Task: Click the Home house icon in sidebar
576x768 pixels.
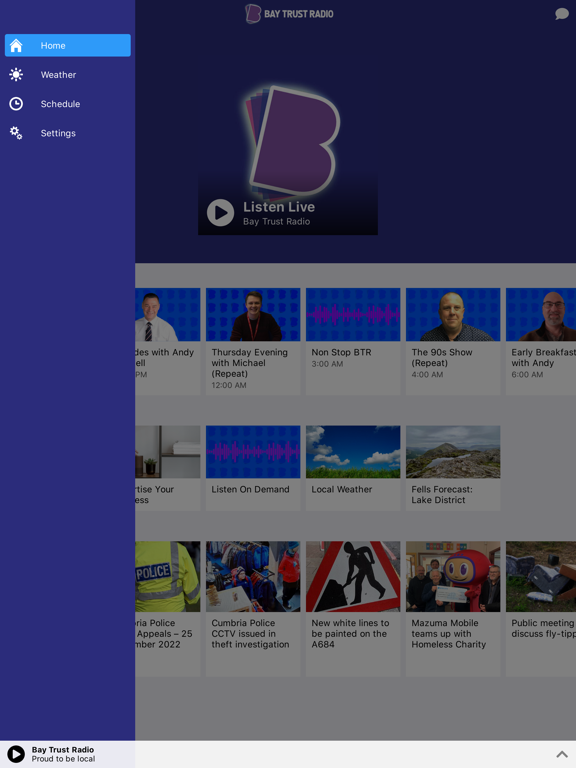Action: (16, 46)
